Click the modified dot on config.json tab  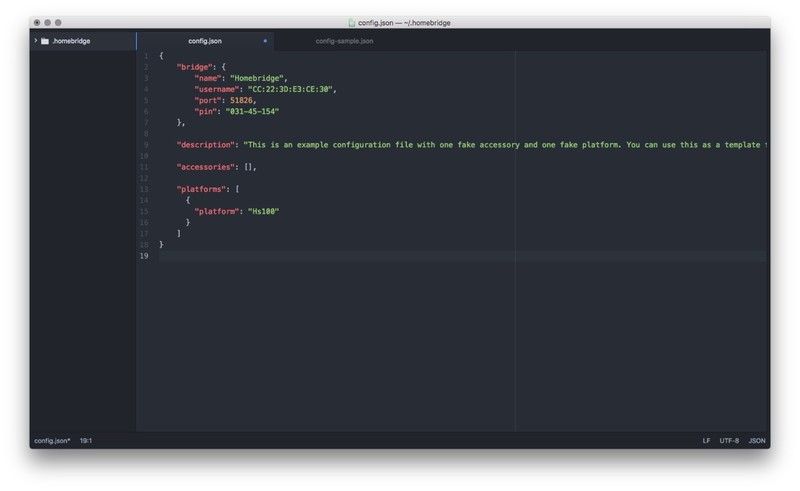(x=265, y=41)
